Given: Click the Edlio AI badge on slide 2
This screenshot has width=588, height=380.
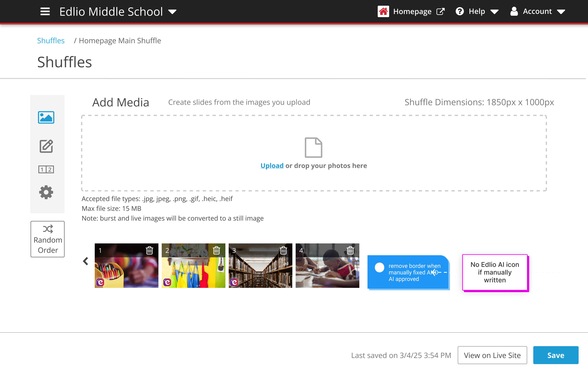Looking at the screenshot, I should (x=167, y=282).
